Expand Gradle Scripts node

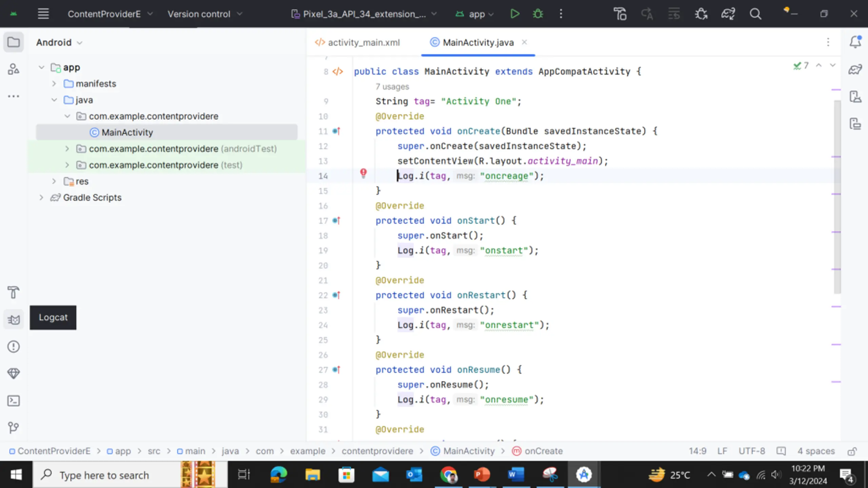pos(41,198)
